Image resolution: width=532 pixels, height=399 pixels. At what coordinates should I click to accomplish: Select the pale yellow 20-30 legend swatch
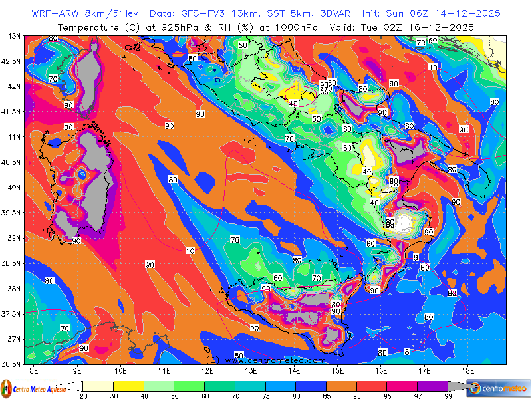(98, 386)
